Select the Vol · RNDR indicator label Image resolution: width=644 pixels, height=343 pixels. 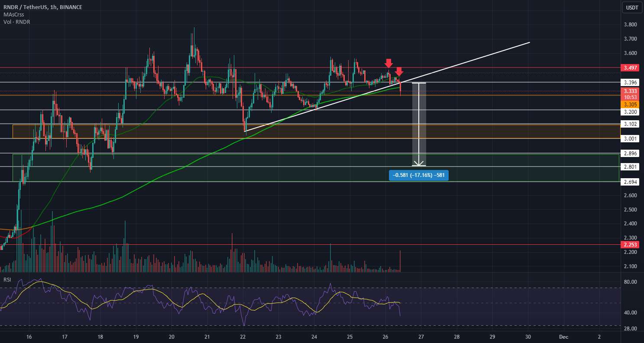(16, 22)
